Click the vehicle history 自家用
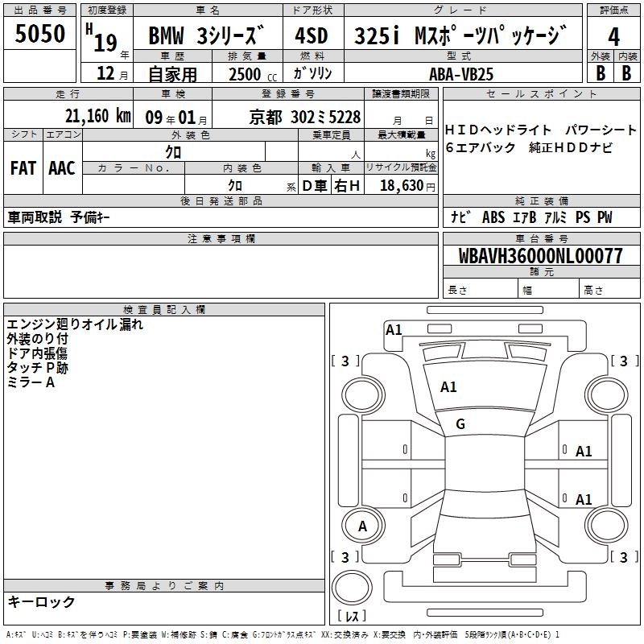The image size is (644, 644). [x=172, y=74]
